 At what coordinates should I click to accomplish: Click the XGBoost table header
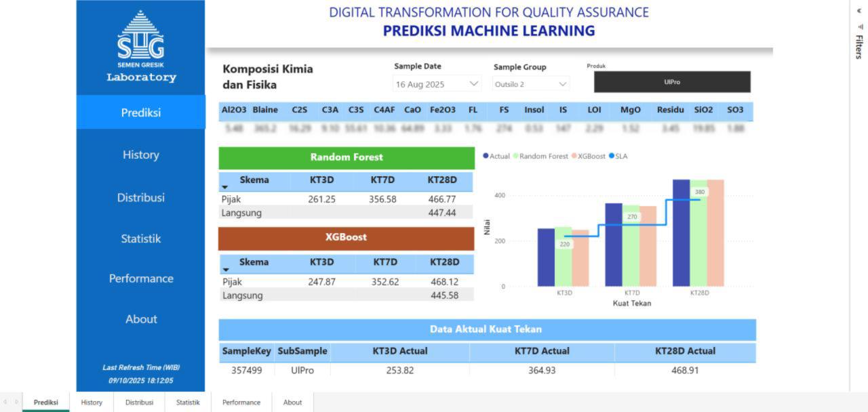[x=346, y=238]
